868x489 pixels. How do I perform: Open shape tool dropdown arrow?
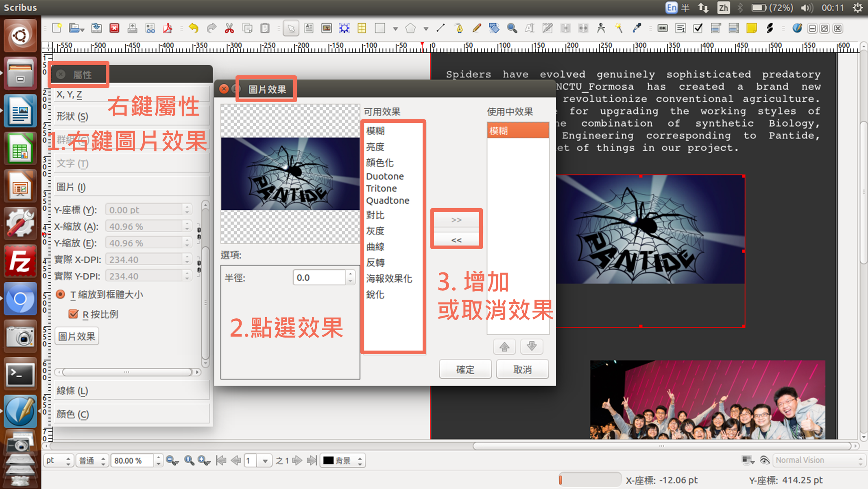coord(395,29)
